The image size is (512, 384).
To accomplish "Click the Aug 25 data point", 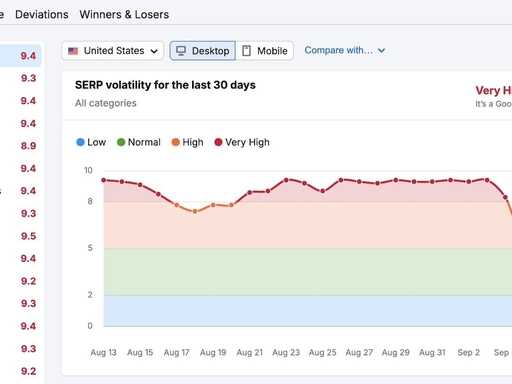I will pyautogui.click(x=323, y=191).
